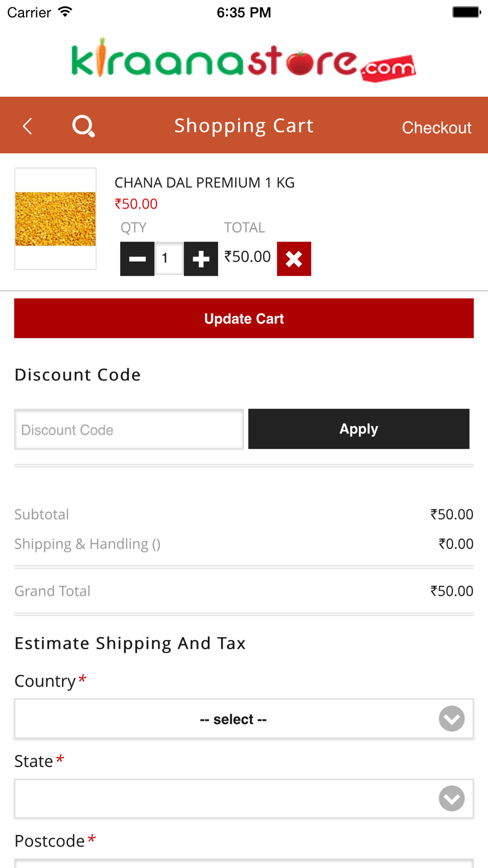The width and height of the screenshot is (488, 868).
Task: Open the Chana Dal product thumbnail
Action: 55,219
